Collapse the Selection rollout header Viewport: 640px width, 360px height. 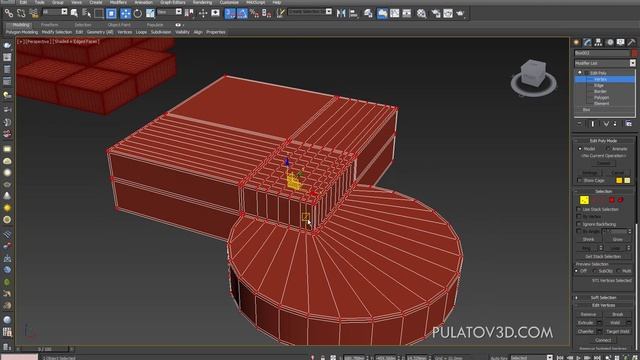point(603,191)
